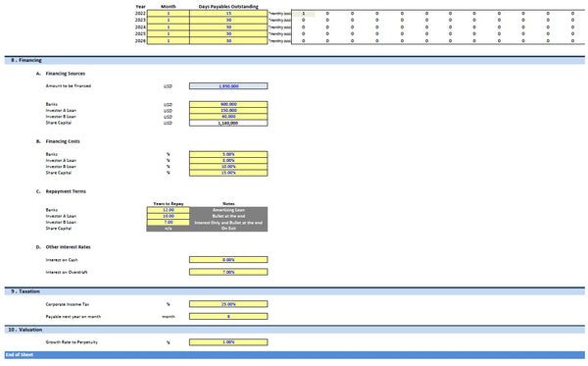Click the Other Interest Rates subsection heading

[x=68, y=247]
